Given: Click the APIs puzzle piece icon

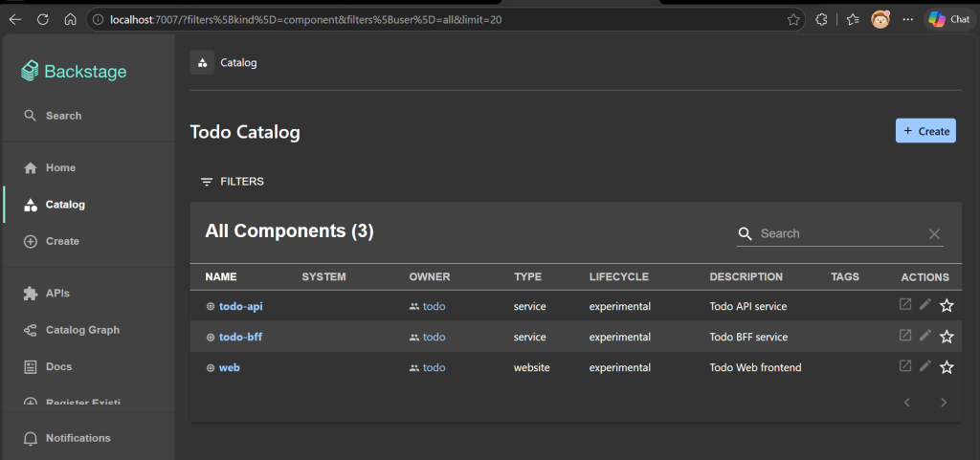Looking at the screenshot, I should pyautogui.click(x=30, y=294).
